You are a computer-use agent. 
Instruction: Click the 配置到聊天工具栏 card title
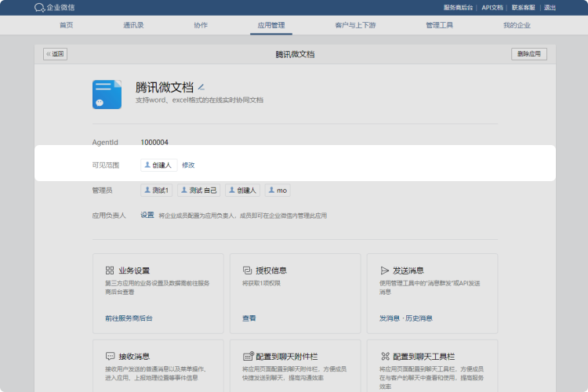[423, 356]
